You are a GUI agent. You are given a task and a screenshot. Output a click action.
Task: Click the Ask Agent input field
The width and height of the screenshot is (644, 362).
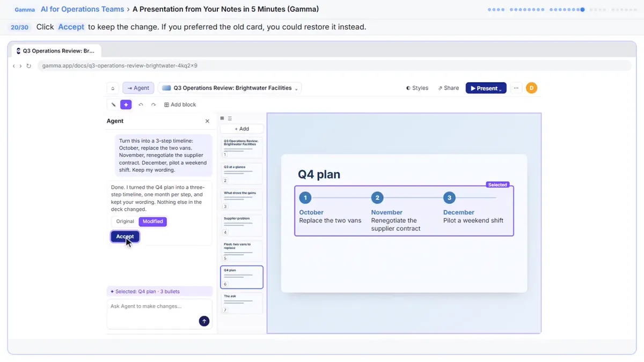click(160, 314)
